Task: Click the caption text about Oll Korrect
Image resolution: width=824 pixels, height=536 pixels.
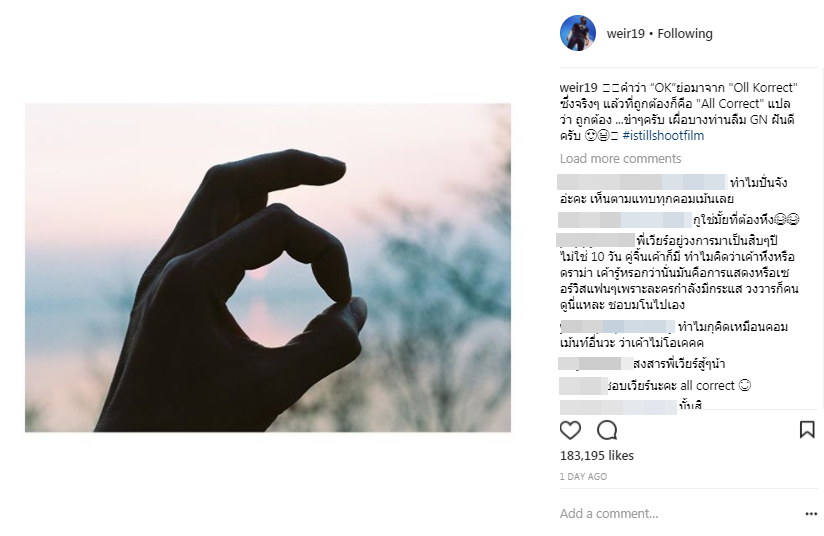Action: click(x=678, y=111)
